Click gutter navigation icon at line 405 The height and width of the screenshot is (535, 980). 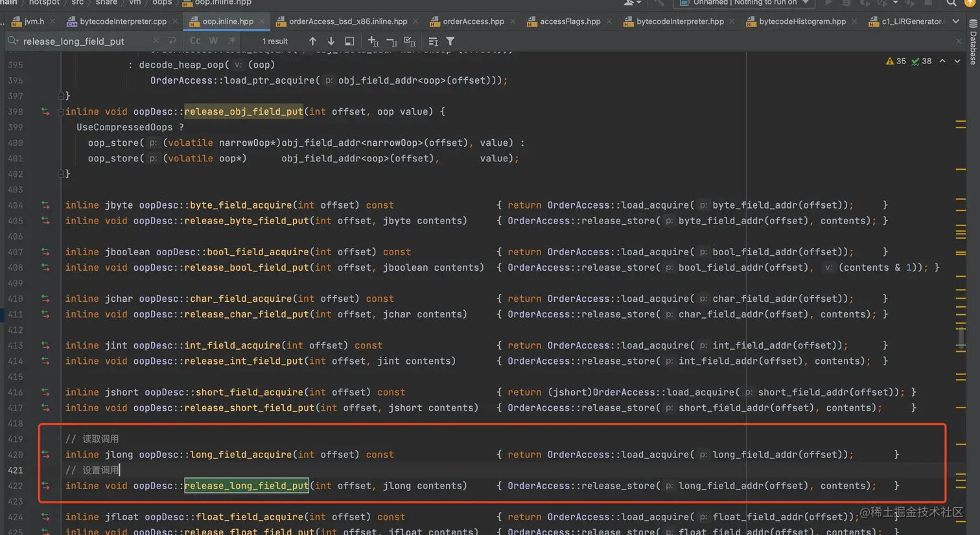tap(45, 220)
